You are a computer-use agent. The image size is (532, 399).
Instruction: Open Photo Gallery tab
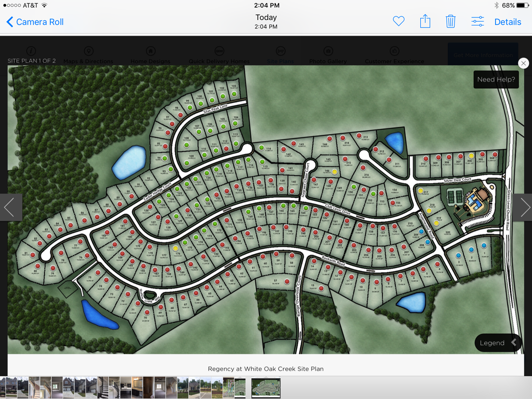328,55
